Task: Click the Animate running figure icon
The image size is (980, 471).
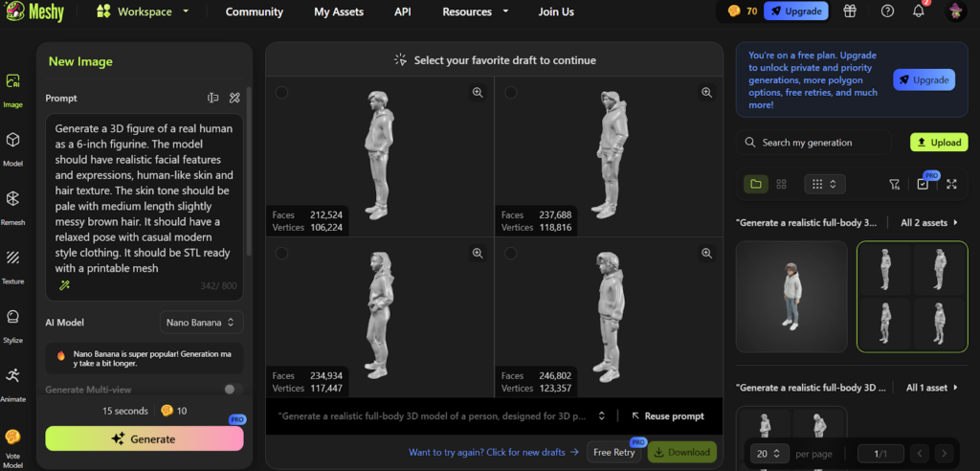Action: pyautogui.click(x=13, y=375)
